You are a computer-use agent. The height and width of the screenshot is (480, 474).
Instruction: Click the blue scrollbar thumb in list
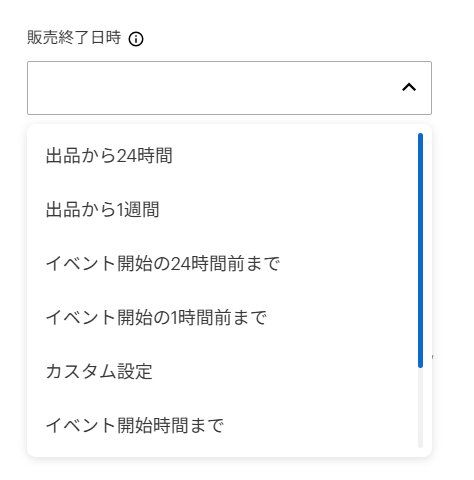[x=420, y=250]
